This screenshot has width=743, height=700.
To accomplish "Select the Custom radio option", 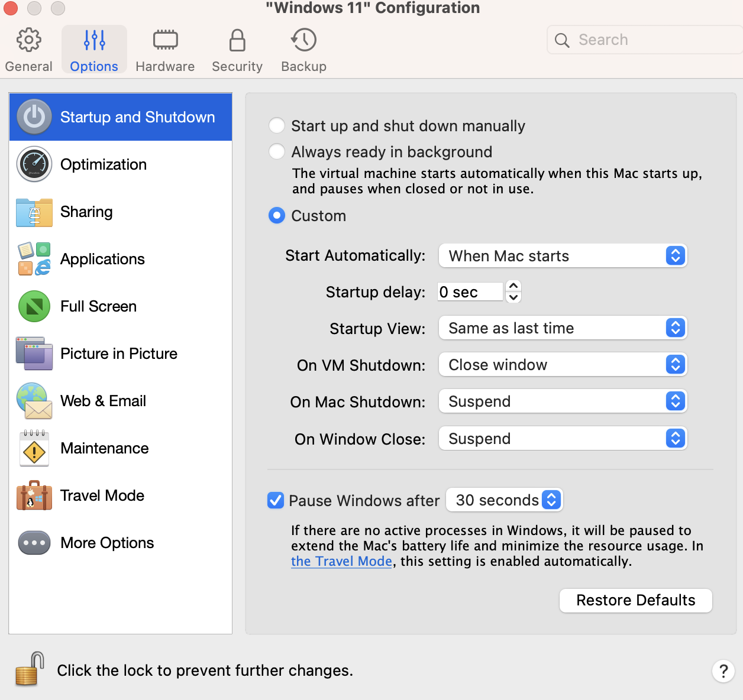I will tap(276, 215).
